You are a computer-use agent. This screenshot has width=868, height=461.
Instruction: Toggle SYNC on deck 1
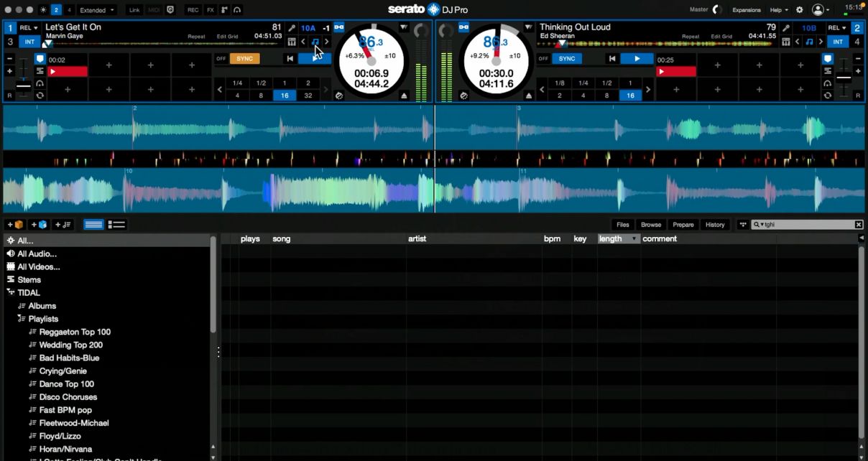point(244,58)
